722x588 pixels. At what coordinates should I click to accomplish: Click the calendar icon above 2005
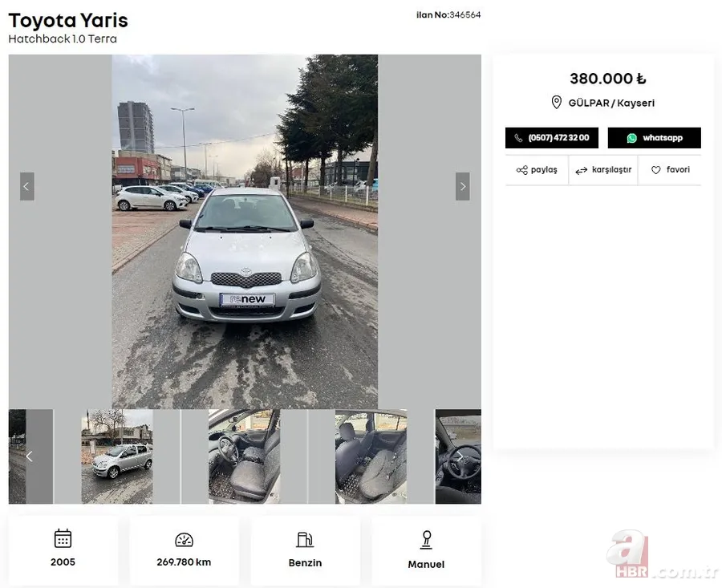point(63,539)
